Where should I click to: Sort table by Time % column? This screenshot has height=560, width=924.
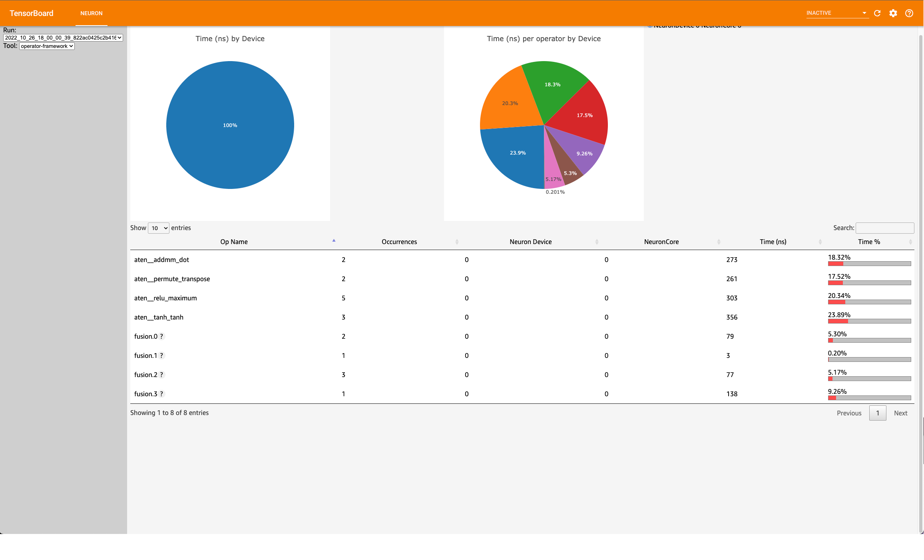(869, 242)
